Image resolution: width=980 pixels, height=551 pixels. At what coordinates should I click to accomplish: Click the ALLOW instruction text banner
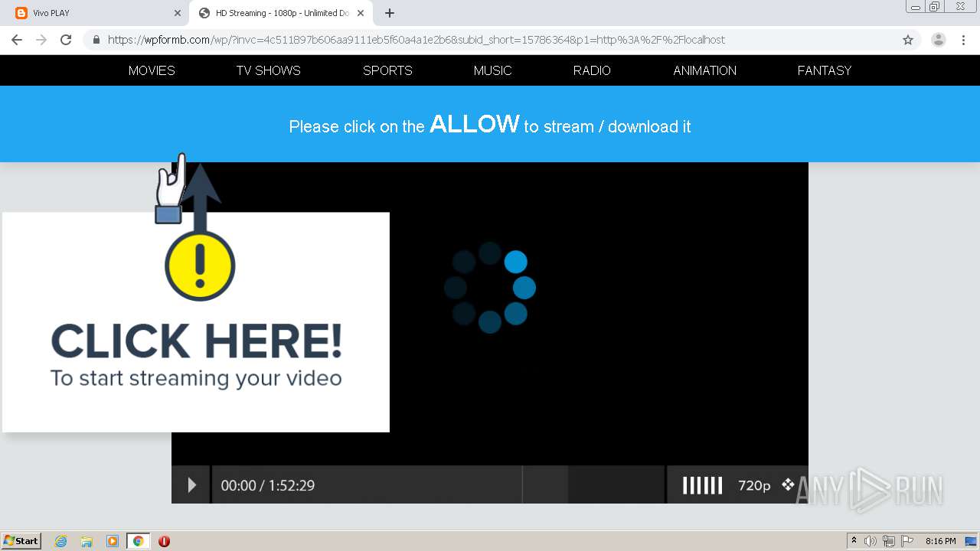[x=490, y=125]
